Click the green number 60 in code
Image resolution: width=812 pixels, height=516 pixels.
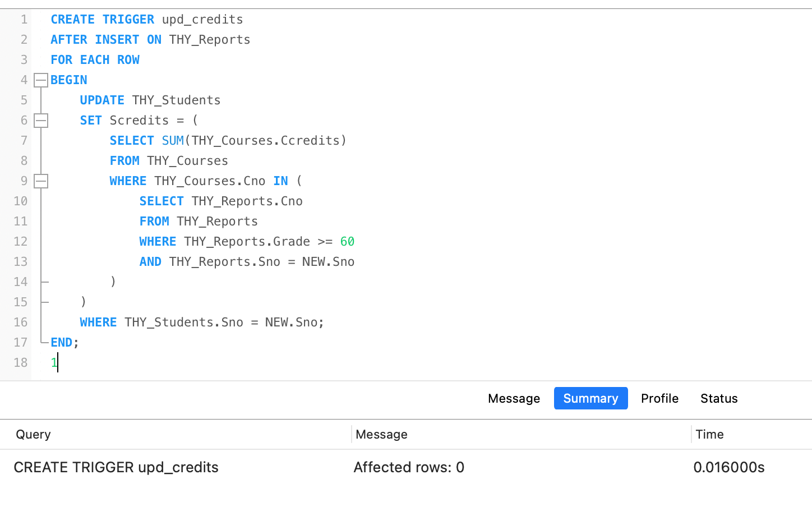[347, 242]
